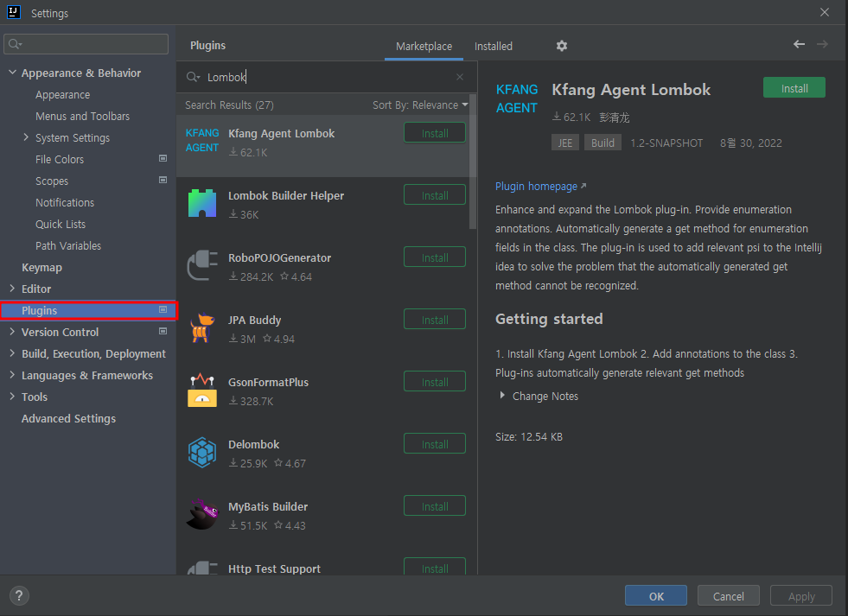This screenshot has height=616, width=848.
Task: Expand the System Settings node
Action: pos(26,137)
